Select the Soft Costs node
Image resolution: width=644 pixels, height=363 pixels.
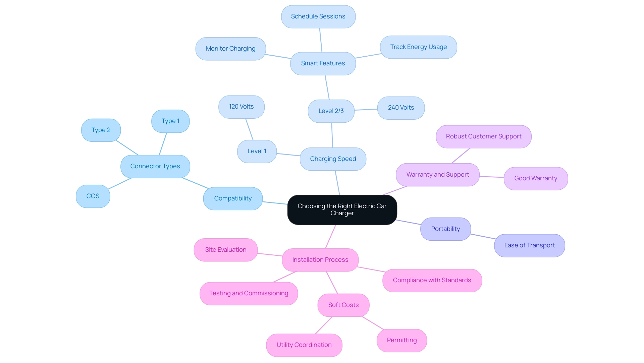pyautogui.click(x=343, y=305)
